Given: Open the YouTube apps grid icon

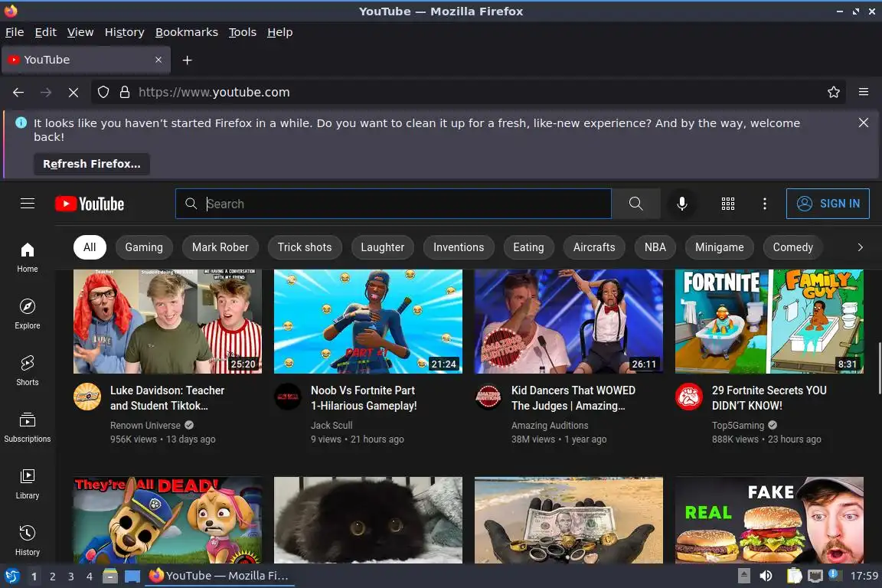Looking at the screenshot, I should click(728, 204).
